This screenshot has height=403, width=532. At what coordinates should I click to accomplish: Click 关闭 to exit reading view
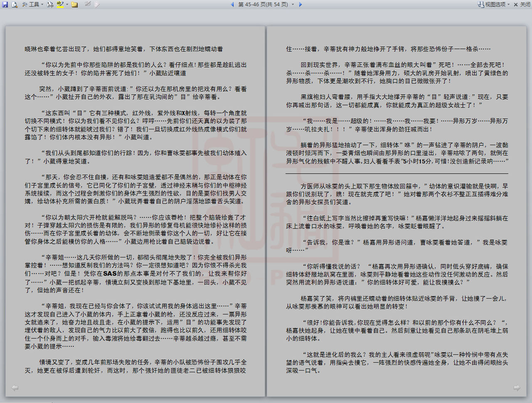[x=522, y=5]
